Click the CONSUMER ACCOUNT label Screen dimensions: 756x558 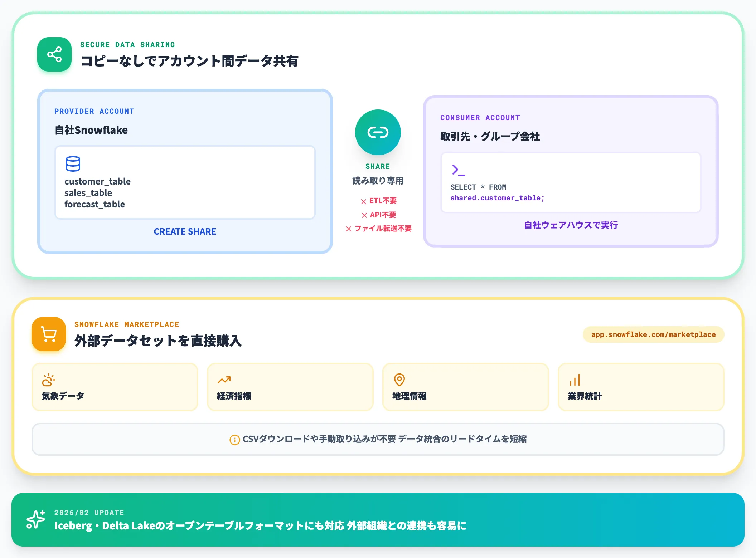point(480,118)
